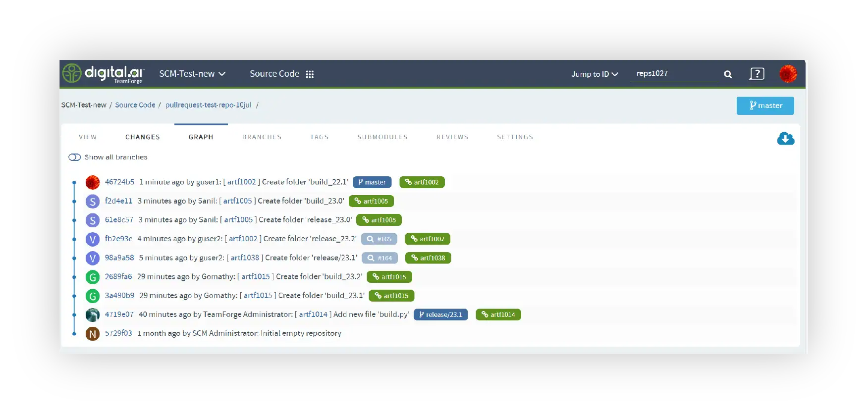Click review badge #164
The height and width of the screenshot is (414, 868).
[380, 258]
